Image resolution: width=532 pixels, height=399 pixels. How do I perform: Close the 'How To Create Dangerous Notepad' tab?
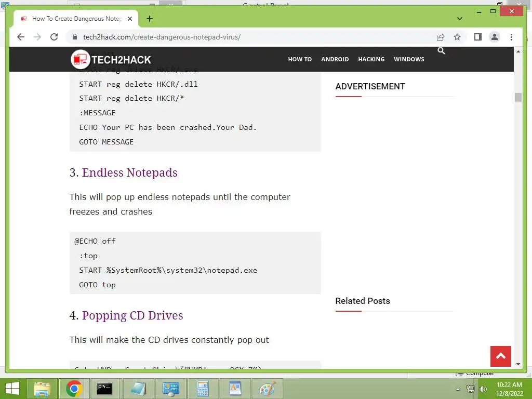click(129, 19)
